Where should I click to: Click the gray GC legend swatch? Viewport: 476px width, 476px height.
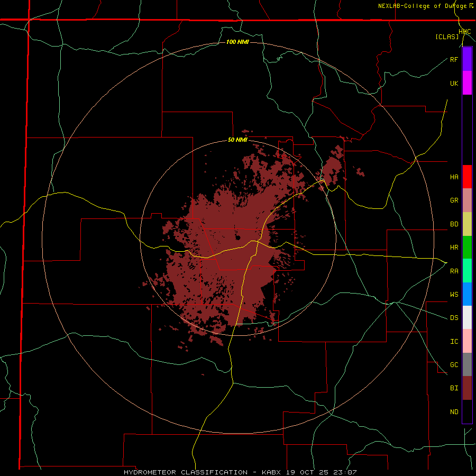(x=467, y=364)
